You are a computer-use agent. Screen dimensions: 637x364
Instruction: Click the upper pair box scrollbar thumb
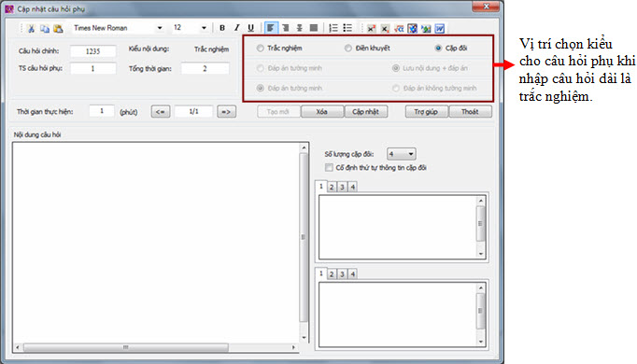click(481, 224)
